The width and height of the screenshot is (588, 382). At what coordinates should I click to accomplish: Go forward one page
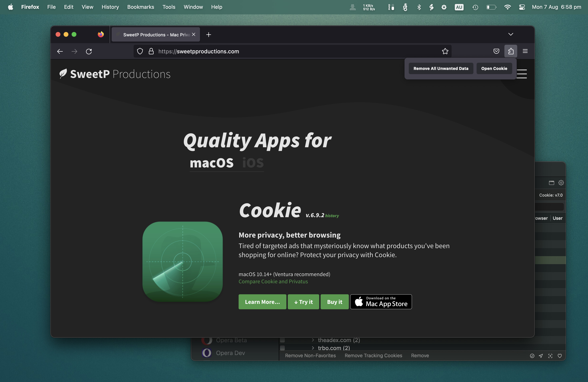tap(74, 51)
